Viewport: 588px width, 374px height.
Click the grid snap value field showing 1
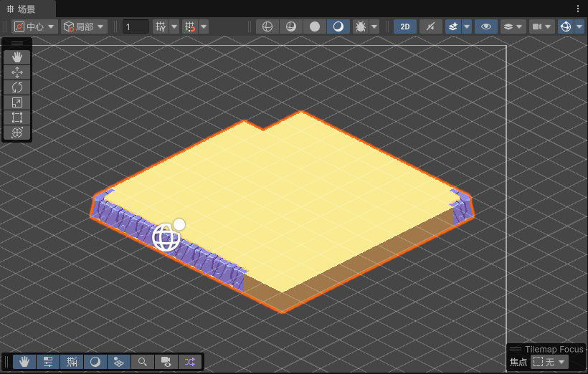136,27
